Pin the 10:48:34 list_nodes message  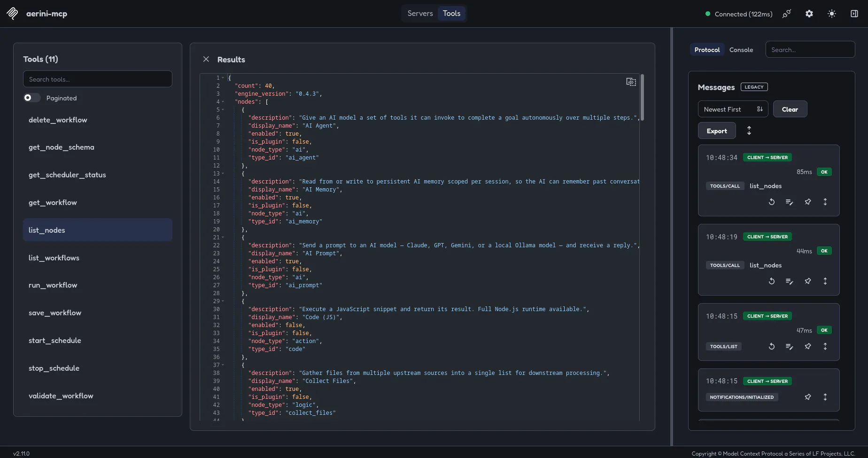tap(808, 202)
